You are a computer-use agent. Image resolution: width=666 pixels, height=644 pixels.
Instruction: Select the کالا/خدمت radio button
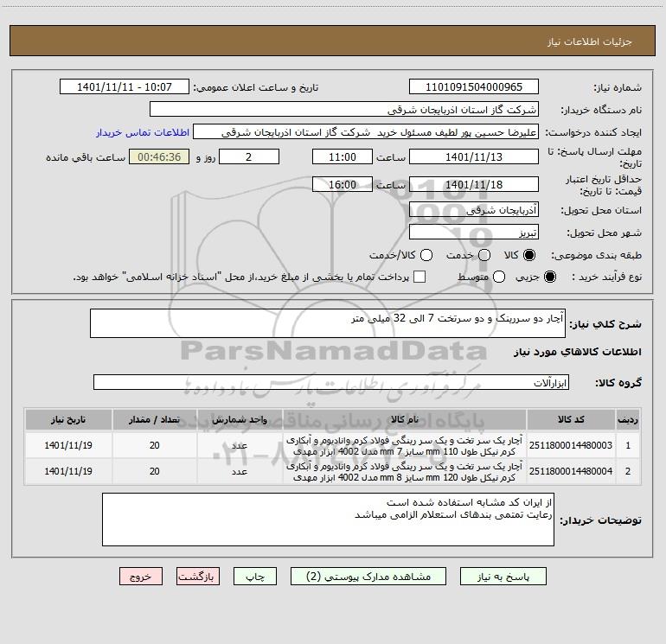click(x=426, y=255)
